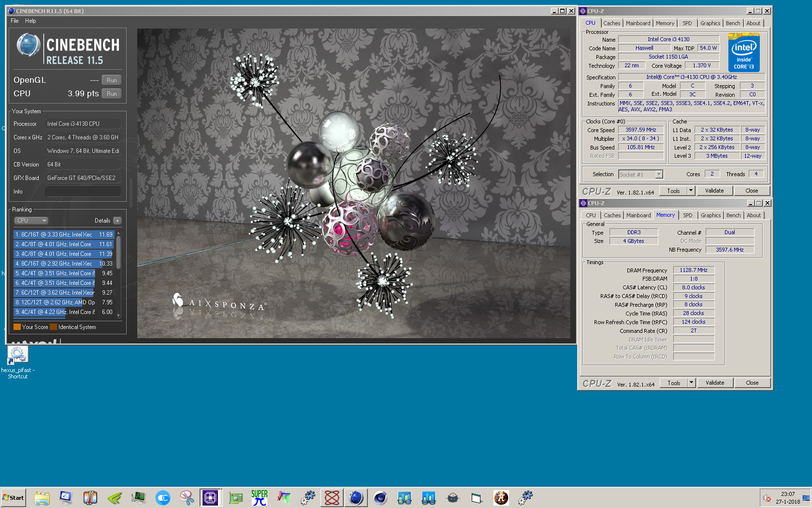Click the show desktop monitor tray icon
This screenshot has width=812, height=508.
[x=806, y=498]
